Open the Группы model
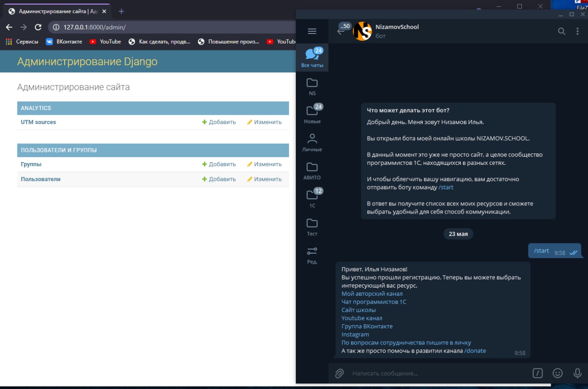This screenshot has width=588, height=389. coord(31,164)
